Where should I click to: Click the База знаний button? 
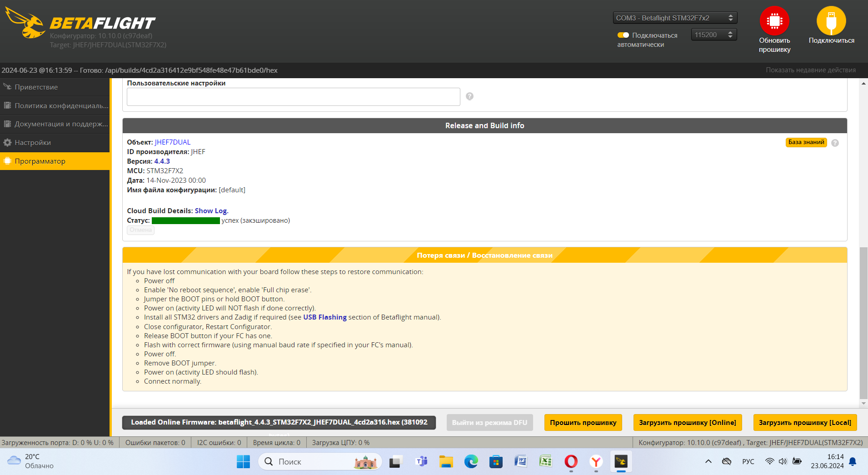806,142
